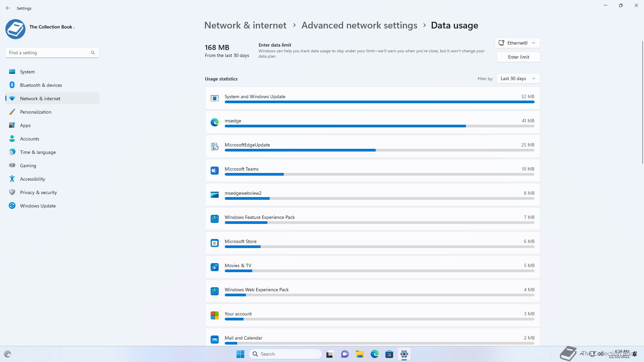Screen dimensions: 644x362
Task: Click the System monitor icon
Action: click(12, 71)
